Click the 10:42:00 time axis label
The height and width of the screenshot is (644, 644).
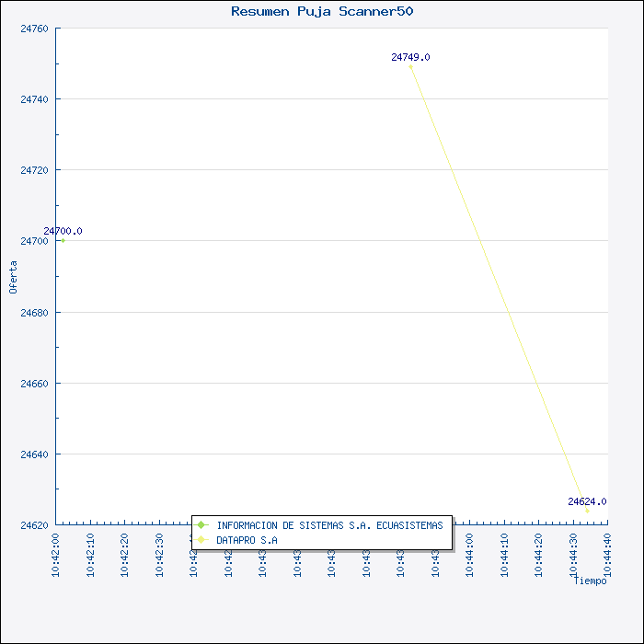(56, 556)
